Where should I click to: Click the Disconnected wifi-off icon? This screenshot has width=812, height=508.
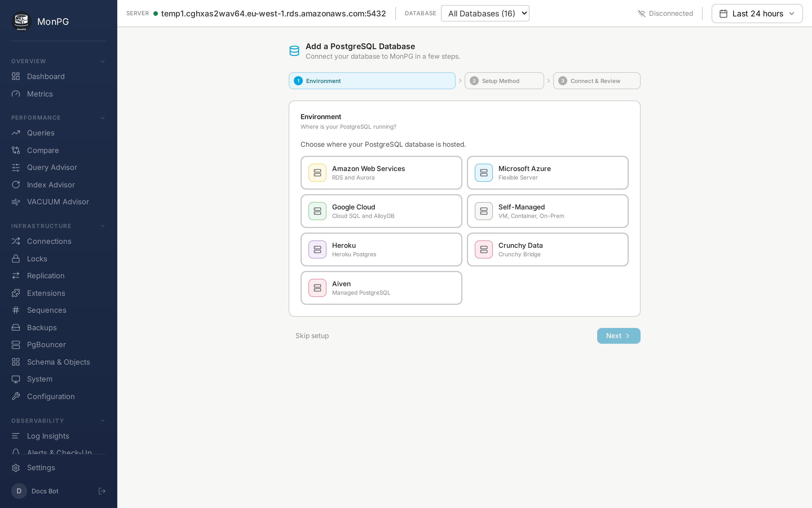[x=641, y=14]
